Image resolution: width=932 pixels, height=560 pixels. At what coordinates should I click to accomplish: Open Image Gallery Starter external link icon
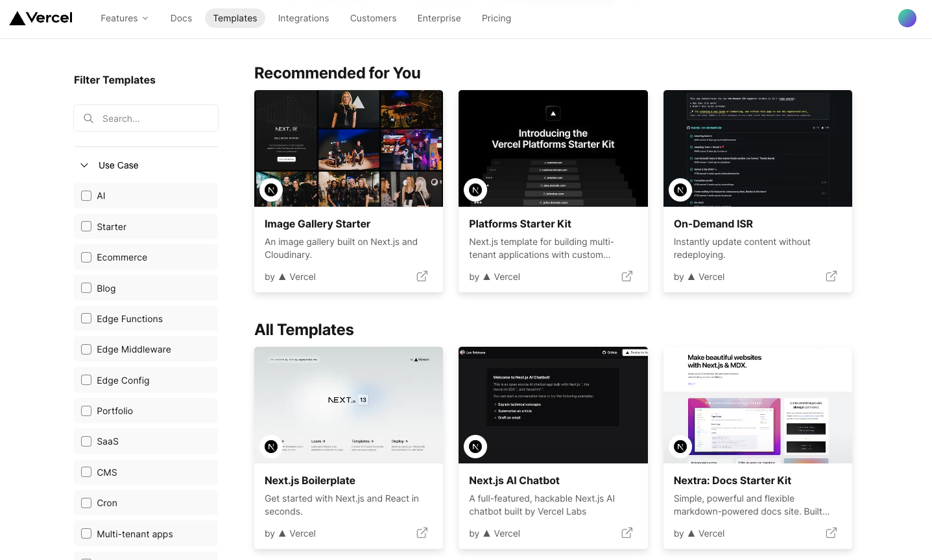(422, 276)
